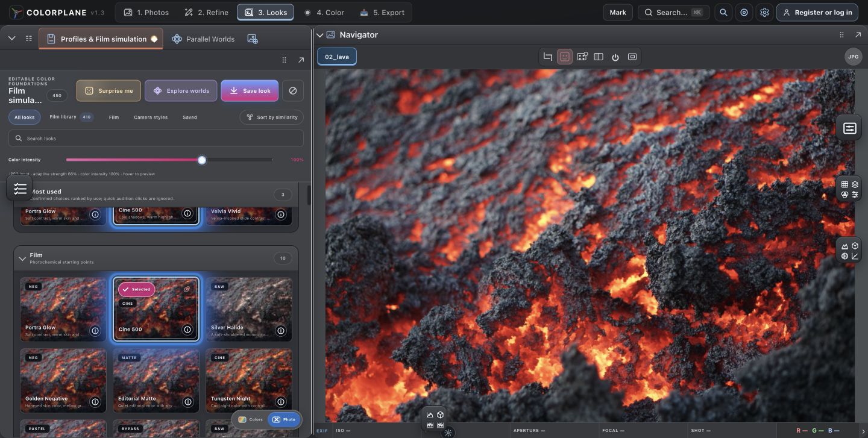Click the Navigator panel drag handle dots
This screenshot has width=868, height=438.
click(x=841, y=35)
